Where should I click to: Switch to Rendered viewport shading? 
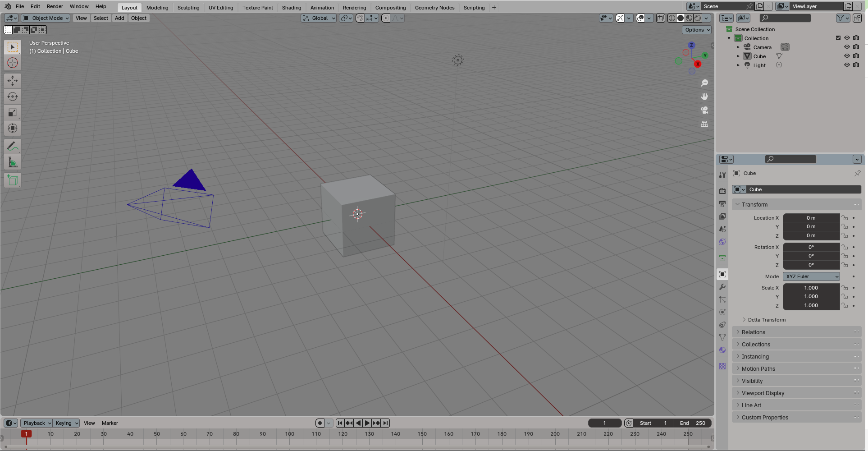tap(698, 18)
